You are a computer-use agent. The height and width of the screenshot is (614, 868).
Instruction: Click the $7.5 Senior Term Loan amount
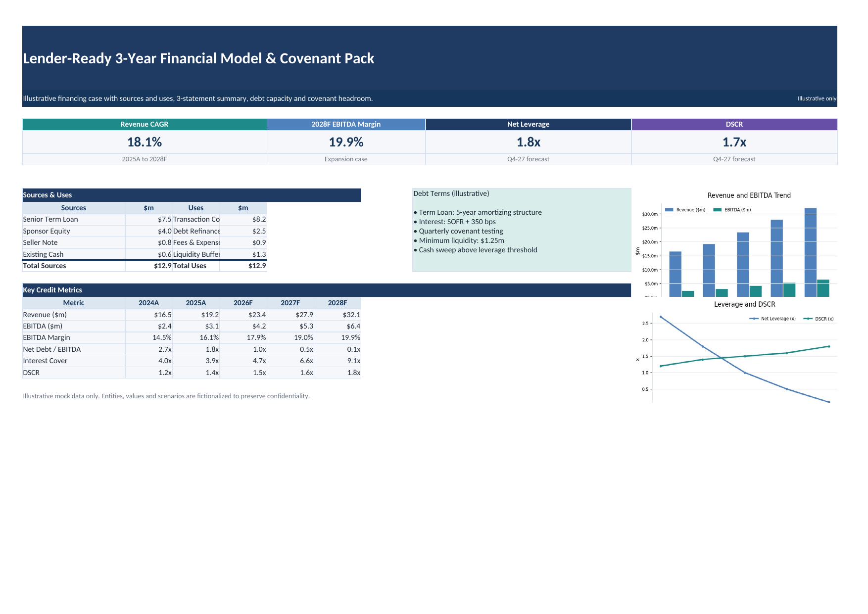click(149, 219)
